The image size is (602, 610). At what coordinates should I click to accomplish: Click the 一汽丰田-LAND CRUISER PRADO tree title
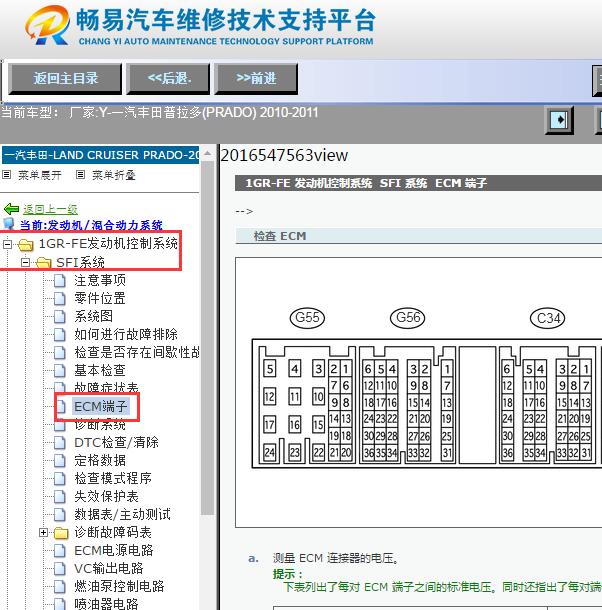click(100, 155)
